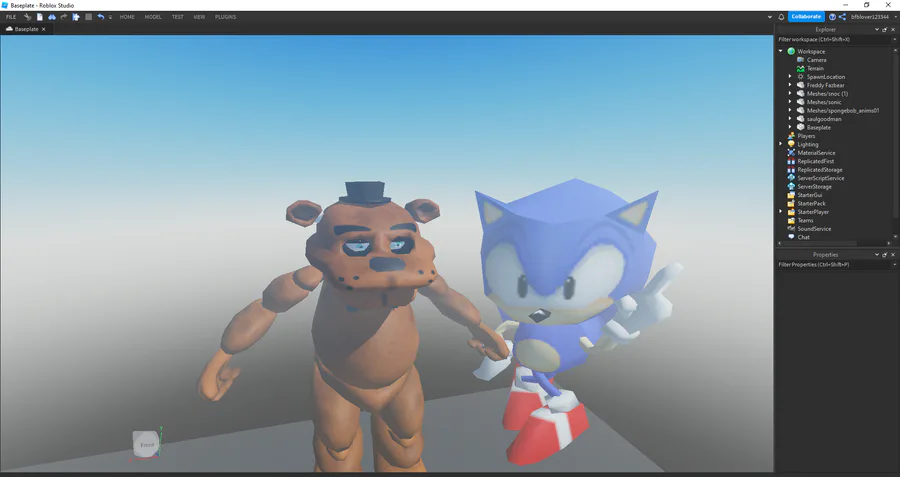
Task: Collapse the Workspace tree node
Action: [781, 51]
